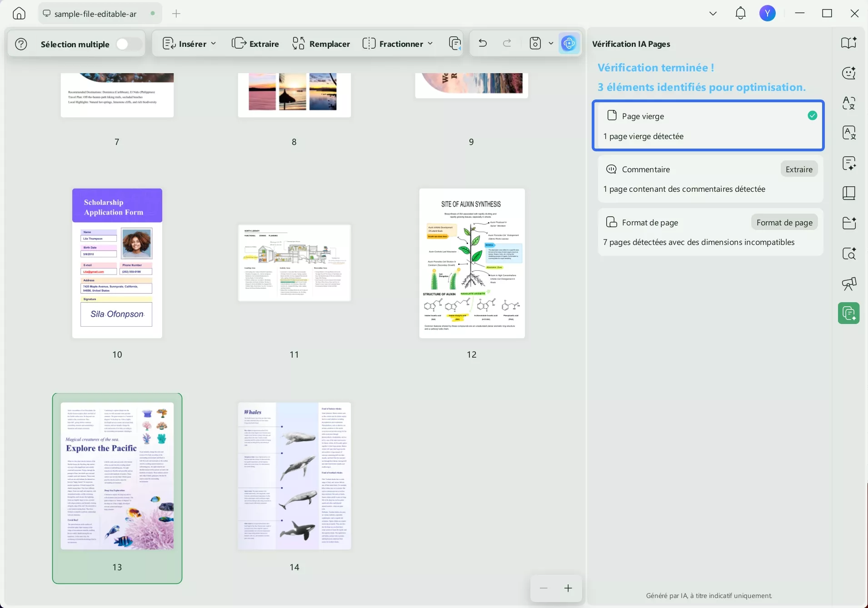868x608 pixels.
Task: Toggle the Sélection multiple switch
Action: click(129, 44)
